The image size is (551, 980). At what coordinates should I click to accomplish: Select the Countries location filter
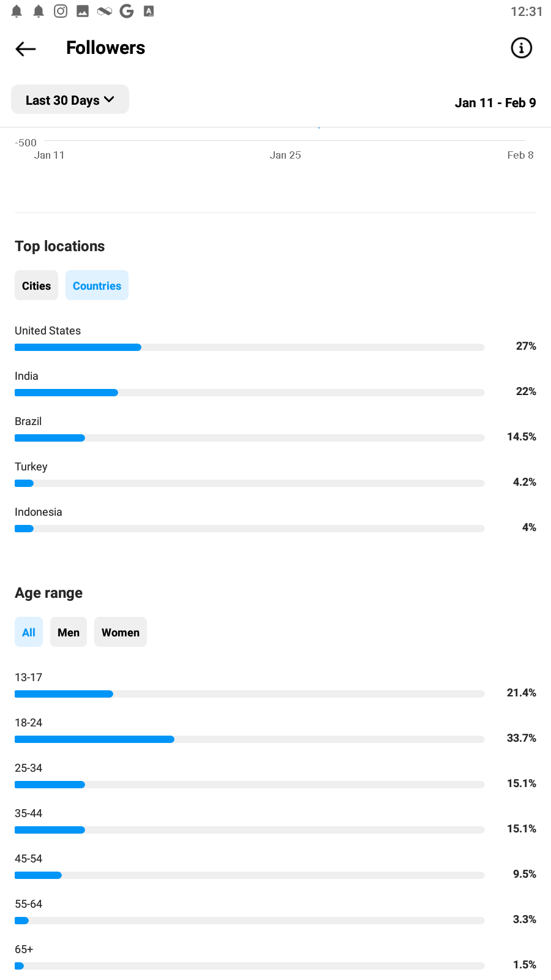pyautogui.click(x=97, y=285)
